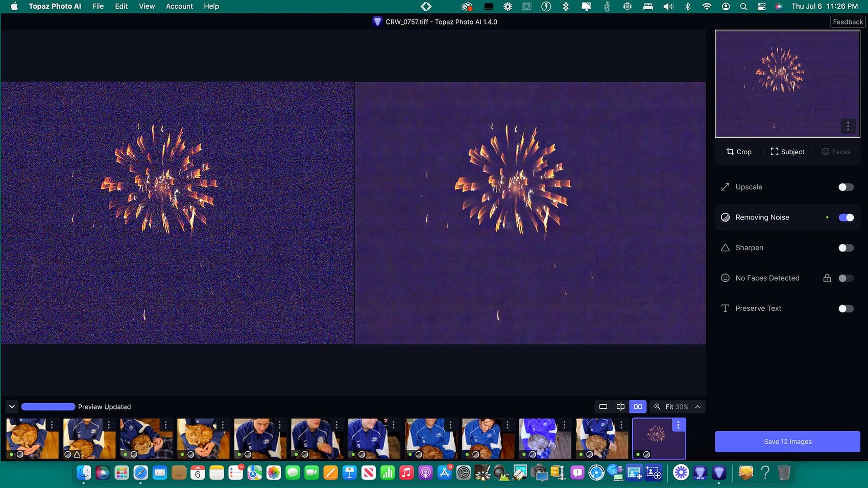Viewport: 868px width, 488px height.
Task: Click the Save 12 Images button
Action: [787, 442]
